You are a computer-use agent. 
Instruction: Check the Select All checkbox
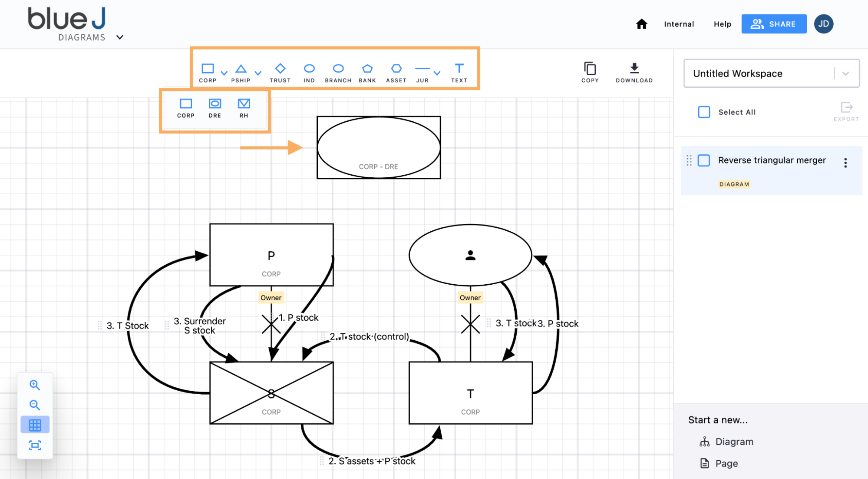(704, 112)
